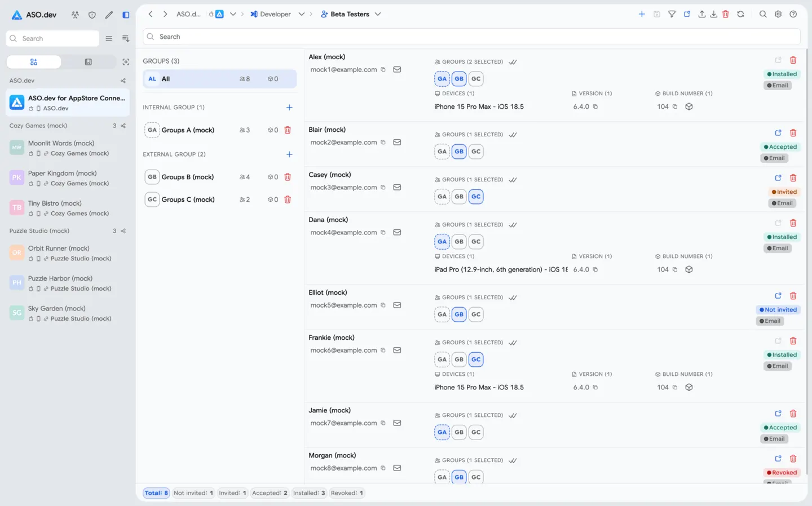The image size is (812, 506).
Task: Add an external group with plus icon
Action: point(289,154)
